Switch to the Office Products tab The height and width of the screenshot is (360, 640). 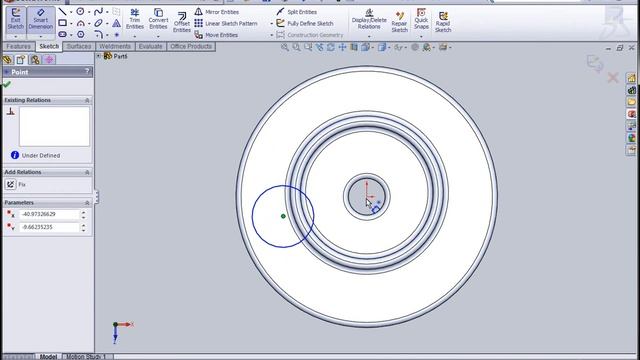(x=191, y=47)
